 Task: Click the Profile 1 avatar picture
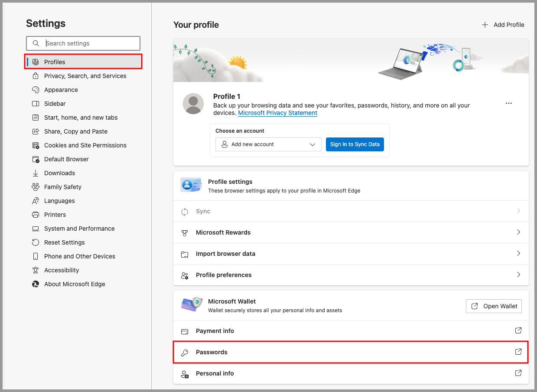click(193, 104)
